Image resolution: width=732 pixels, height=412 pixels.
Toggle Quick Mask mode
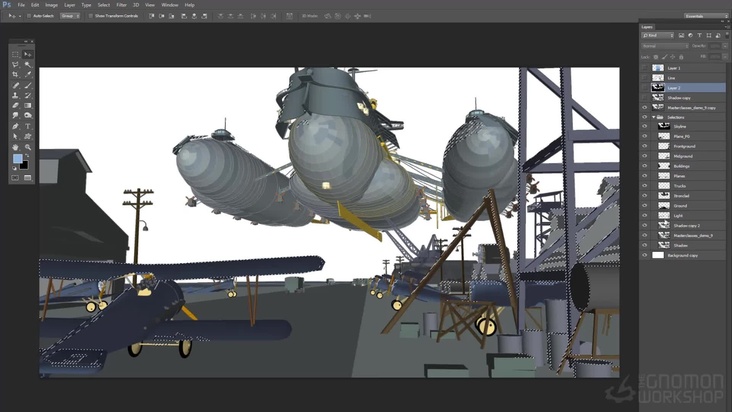coord(15,178)
